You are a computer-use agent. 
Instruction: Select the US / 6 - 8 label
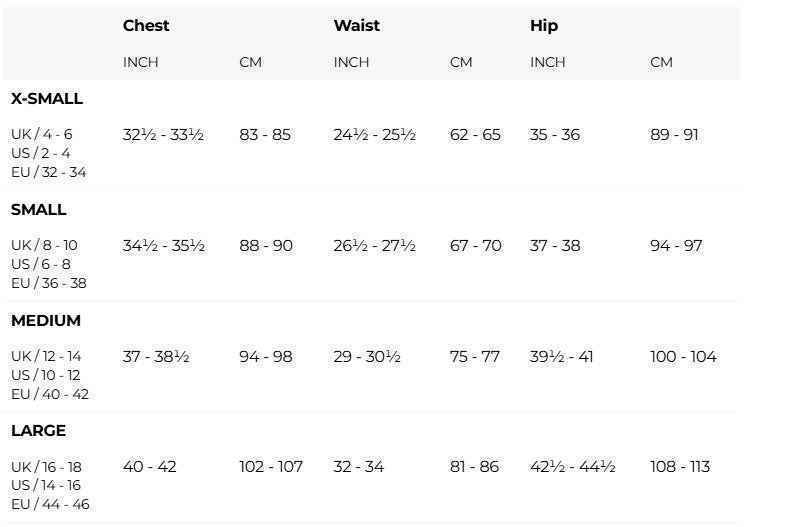coord(41,265)
